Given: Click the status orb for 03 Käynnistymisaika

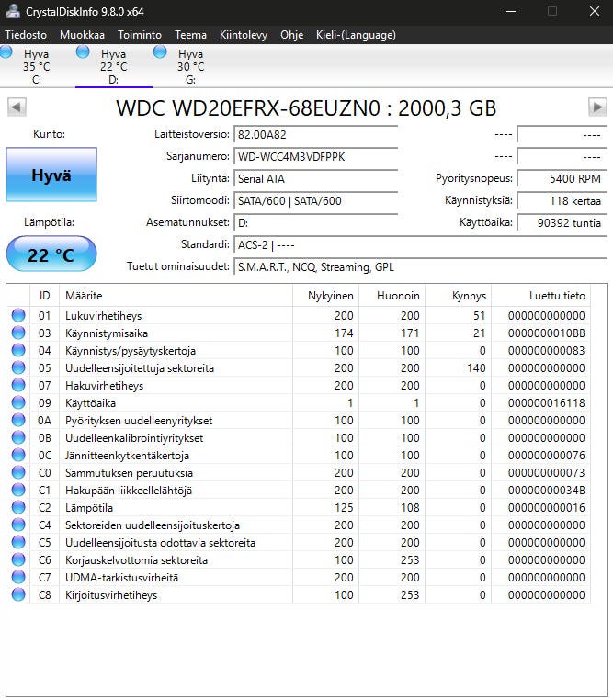Looking at the screenshot, I should [x=18, y=333].
